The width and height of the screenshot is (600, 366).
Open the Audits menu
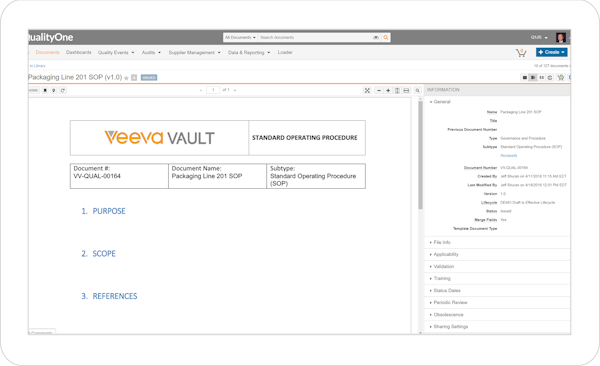tap(151, 52)
